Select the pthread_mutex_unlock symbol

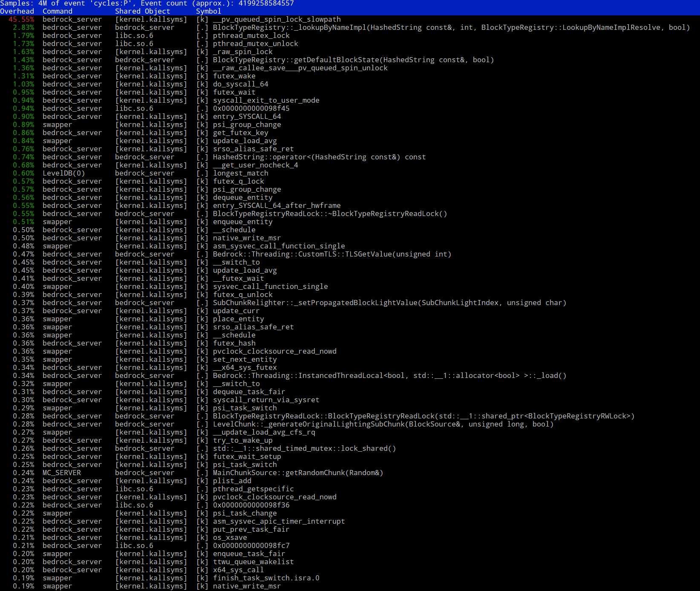pos(256,44)
